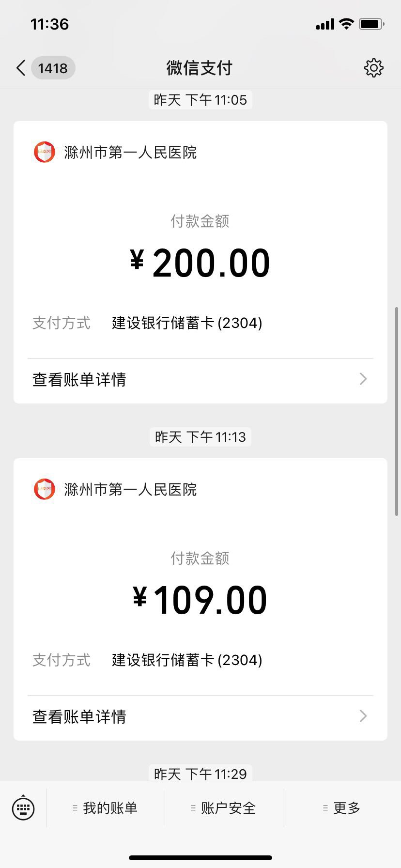
Task: Tap the ¥200.00 payment amount
Action: [200, 263]
